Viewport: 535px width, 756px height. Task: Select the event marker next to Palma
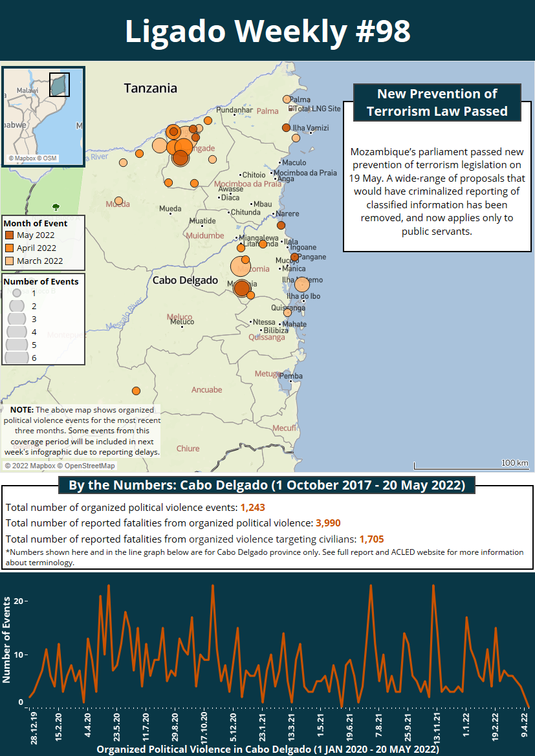(x=287, y=100)
